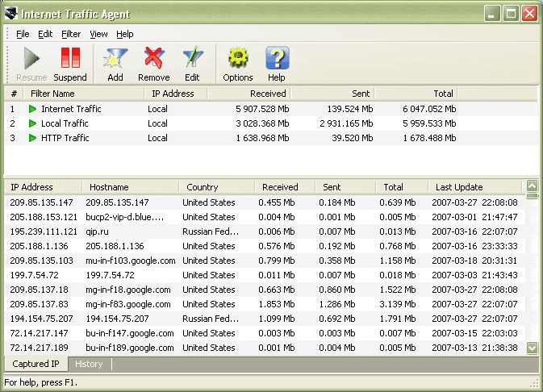This screenshot has width=543, height=392.
Task: Open the View menu
Action: point(98,34)
